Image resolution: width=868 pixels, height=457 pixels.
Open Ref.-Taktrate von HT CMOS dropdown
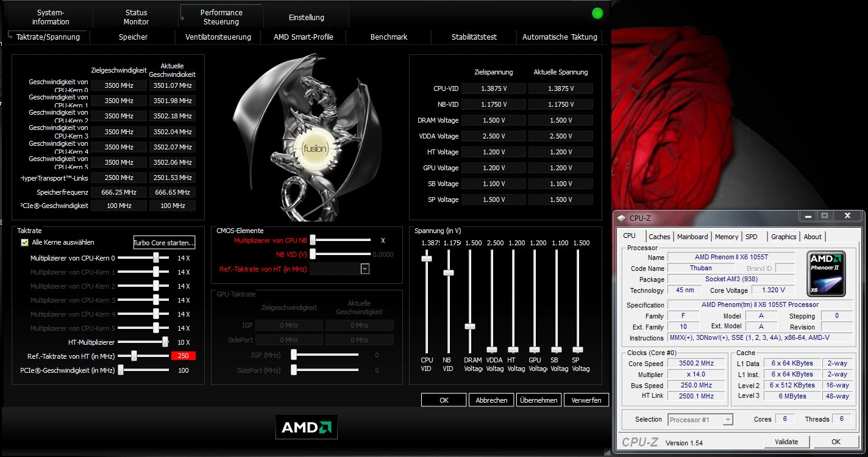point(365,268)
